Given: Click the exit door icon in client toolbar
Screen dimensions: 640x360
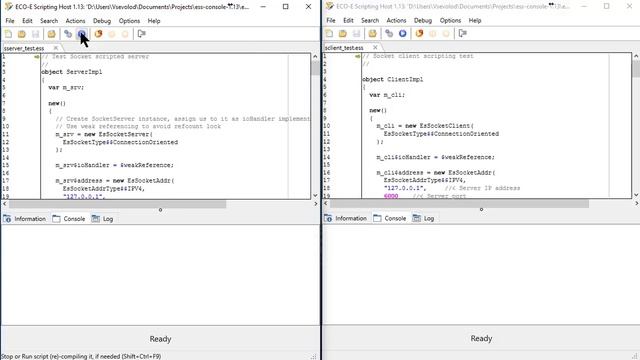Looking at the screenshot, I should pyautogui.click(x=462, y=33).
